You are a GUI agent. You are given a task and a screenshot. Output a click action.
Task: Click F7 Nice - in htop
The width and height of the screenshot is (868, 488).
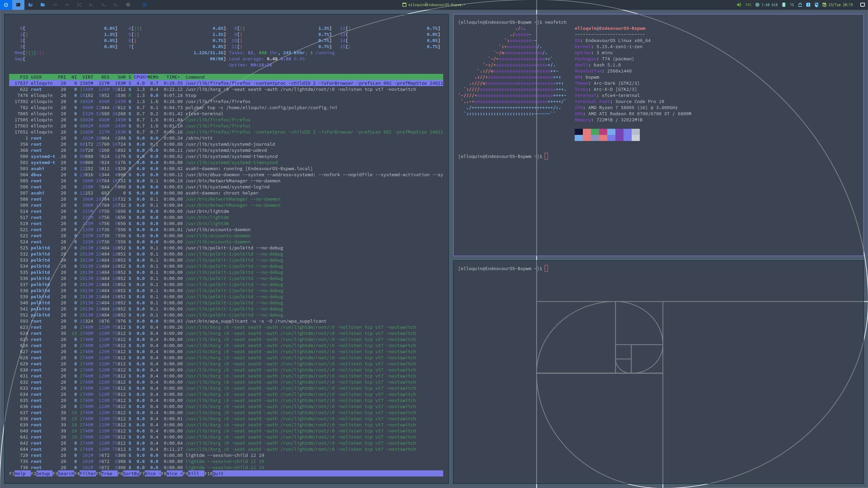[150, 474]
